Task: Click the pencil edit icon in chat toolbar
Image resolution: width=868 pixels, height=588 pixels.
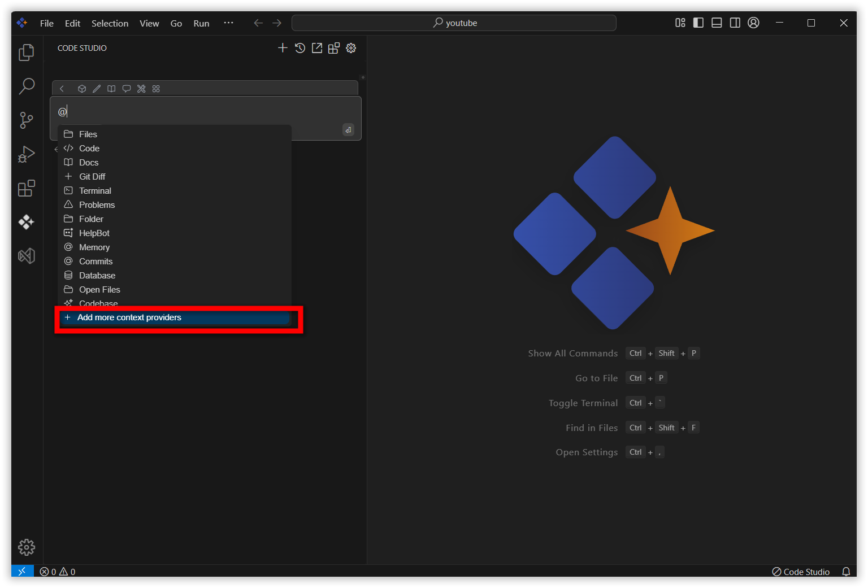Action: pos(97,89)
